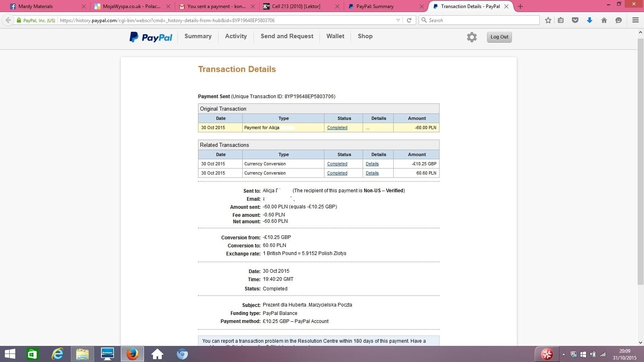The height and width of the screenshot is (362, 644).
Task: Open Send and Request menu item
Action: 287,36
